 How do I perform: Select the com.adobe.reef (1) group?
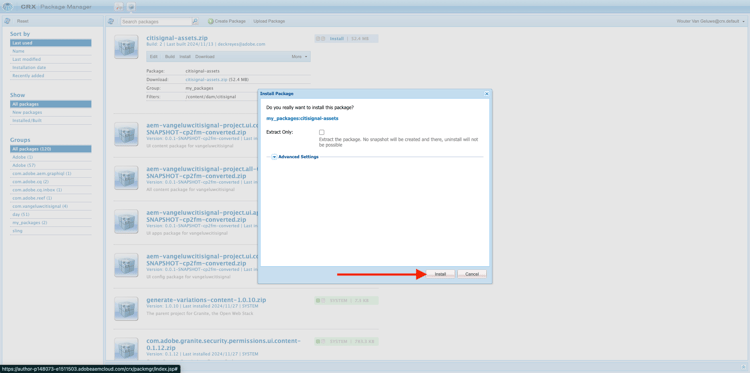click(51, 198)
